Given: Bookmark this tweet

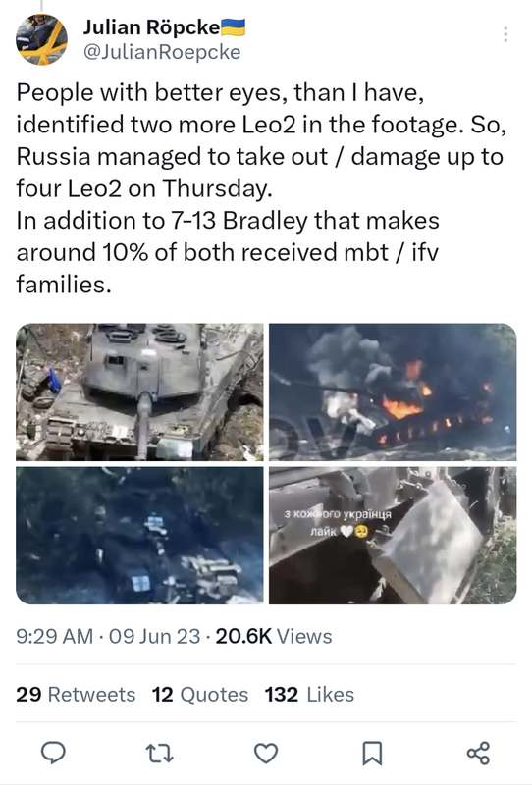Looking at the screenshot, I should tap(372, 753).
